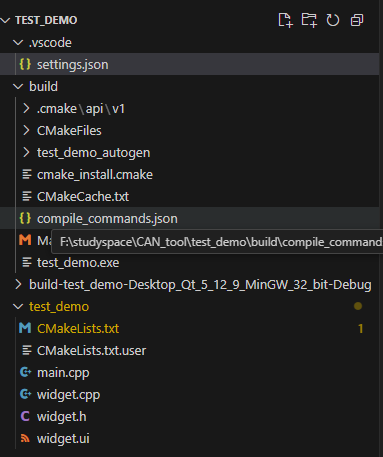Image resolution: width=383 pixels, height=457 pixels.
Task: Open CMakeCache.txt file
Action: tap(83, 197)
